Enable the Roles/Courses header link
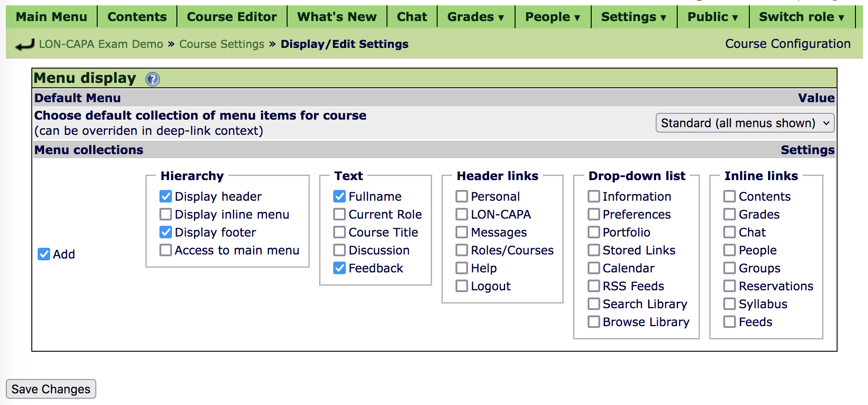868x405 pixels. click(462, 250)
